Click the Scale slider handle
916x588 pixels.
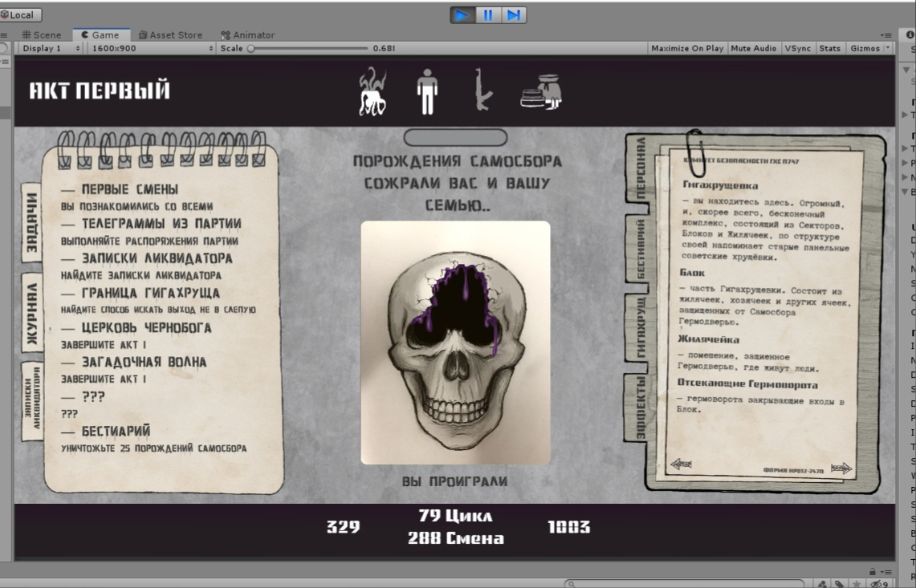tap(251, 48)
